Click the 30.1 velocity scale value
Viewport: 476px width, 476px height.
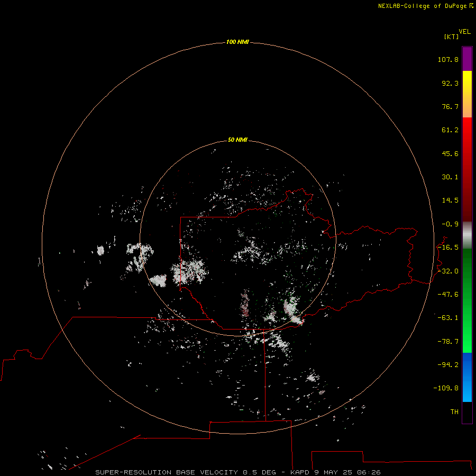[x=450, y=177]
